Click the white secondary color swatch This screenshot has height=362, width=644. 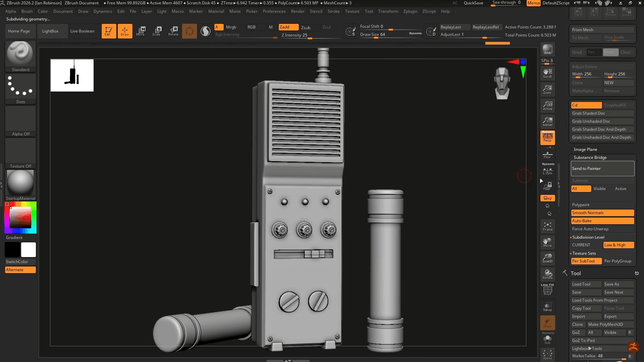point(29,250)
